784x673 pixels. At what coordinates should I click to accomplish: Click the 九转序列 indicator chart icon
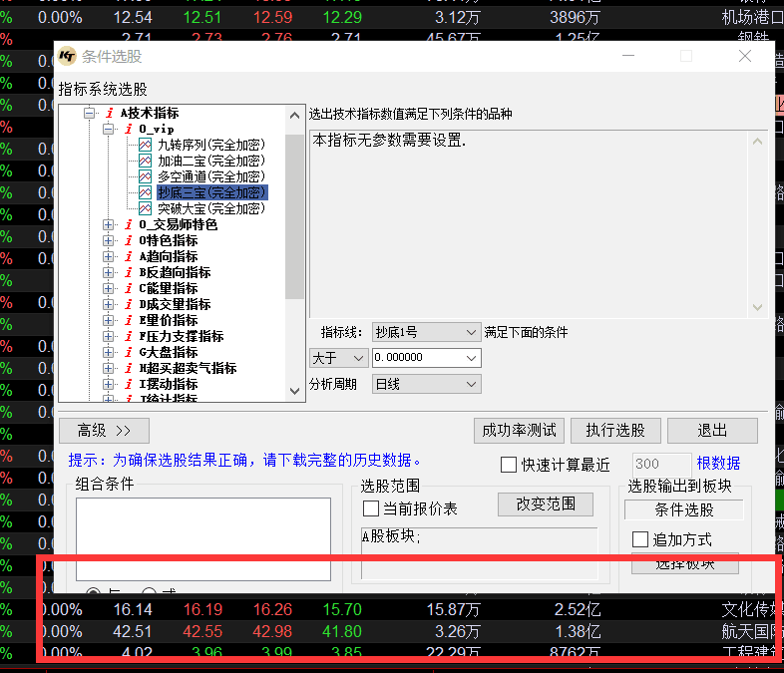tap(145, 145)
